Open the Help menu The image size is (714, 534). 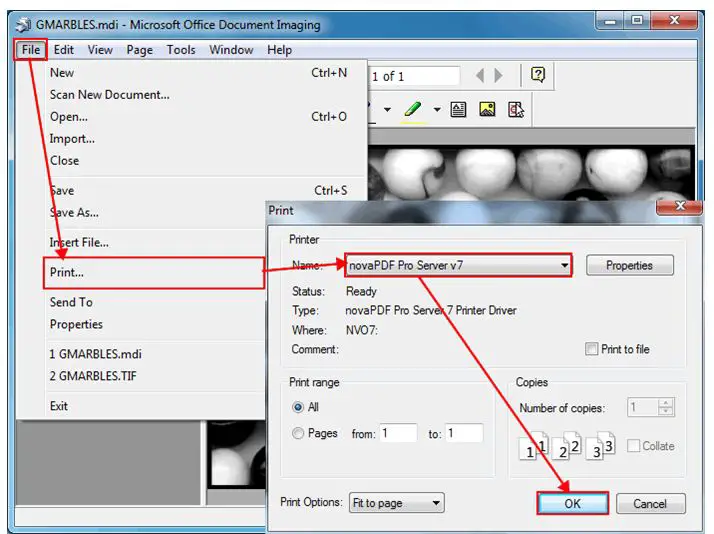point(279,50)
